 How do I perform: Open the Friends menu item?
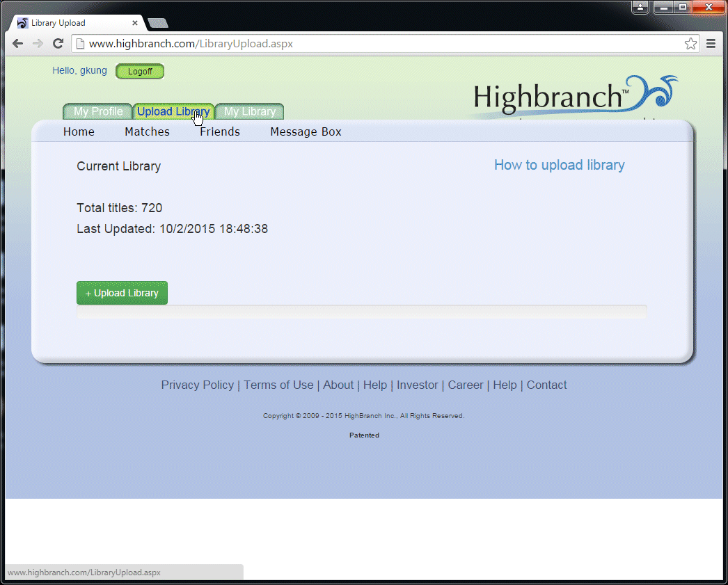point(220,131)
